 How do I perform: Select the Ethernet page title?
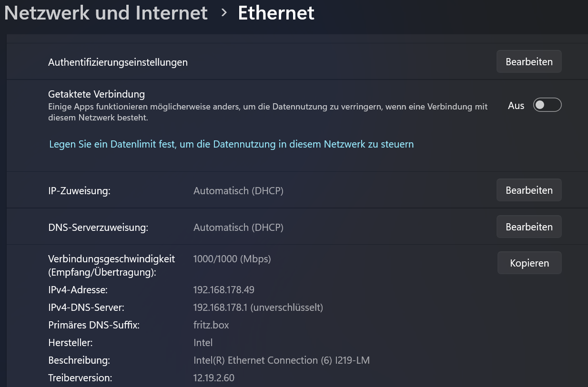pyautogui.click(x=276, y=13)
